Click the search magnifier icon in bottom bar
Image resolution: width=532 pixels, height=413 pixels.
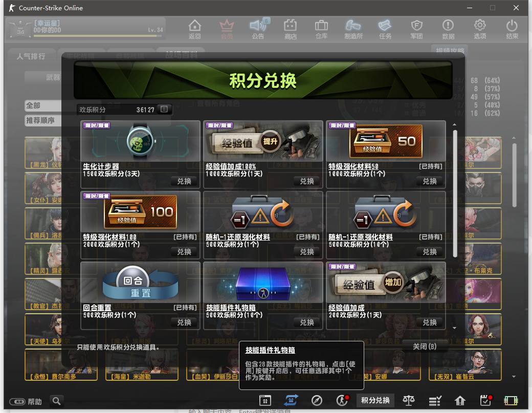click(57, 401)
